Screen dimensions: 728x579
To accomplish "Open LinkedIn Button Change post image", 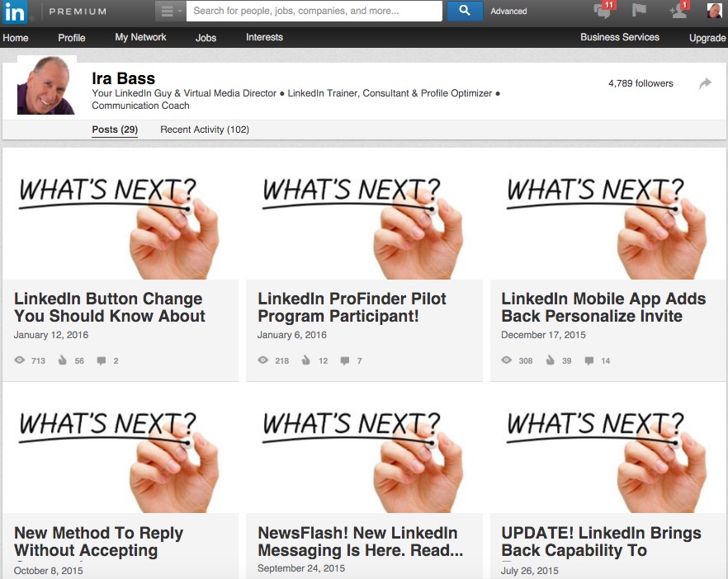I will pos(121,214).
